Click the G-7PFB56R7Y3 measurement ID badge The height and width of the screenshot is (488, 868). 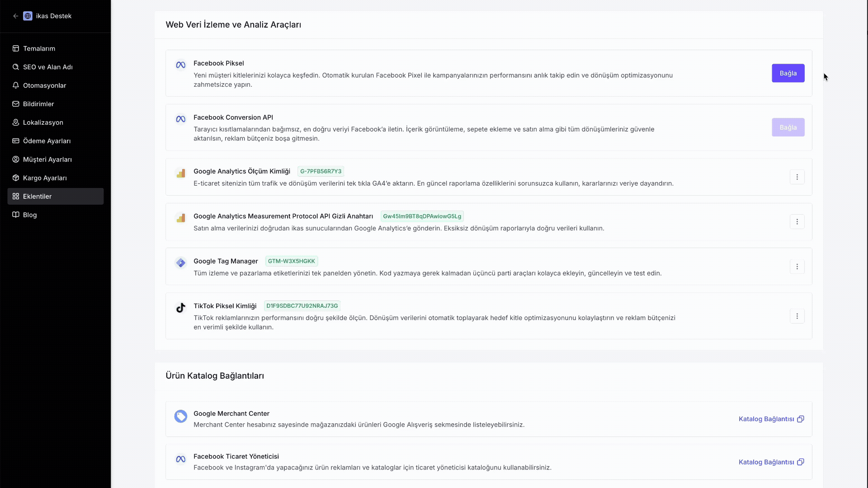tap(321, 171)
